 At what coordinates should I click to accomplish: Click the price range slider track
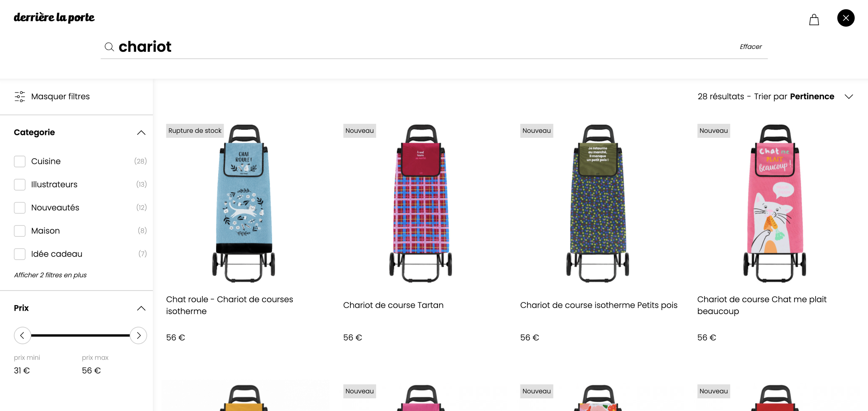coord(81,335)
